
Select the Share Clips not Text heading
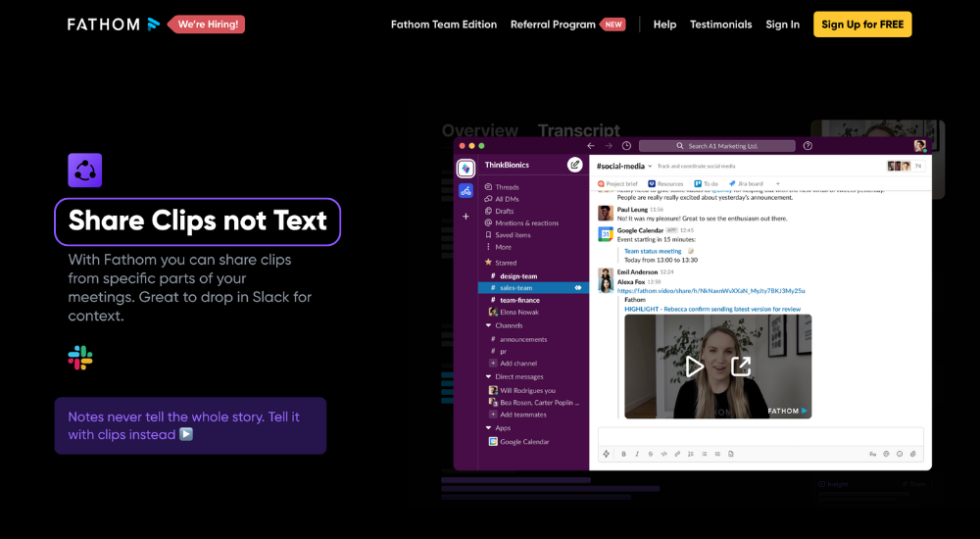pyautogui.click(x=198, y=221)
